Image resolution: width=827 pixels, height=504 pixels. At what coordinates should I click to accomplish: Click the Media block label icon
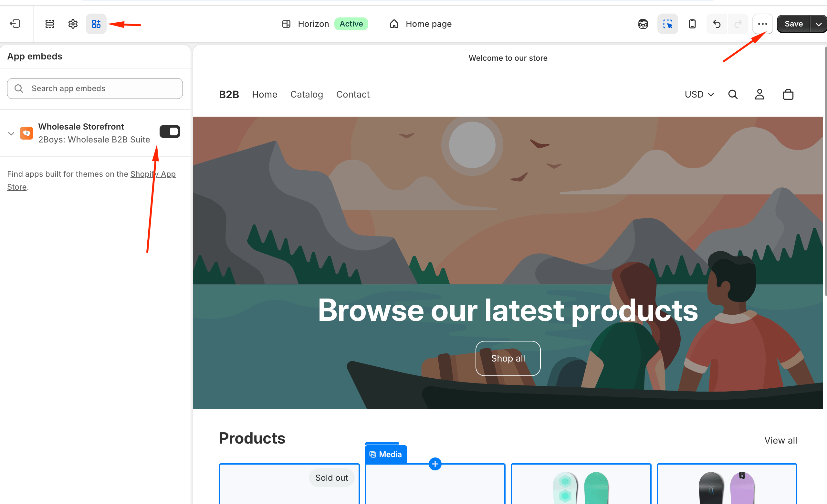pyautogui.click(x=373, y=454)
